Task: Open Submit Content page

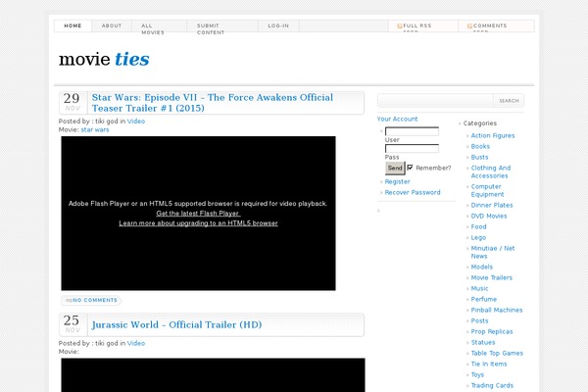Action: pyautogui.click(x=211, y=28)
